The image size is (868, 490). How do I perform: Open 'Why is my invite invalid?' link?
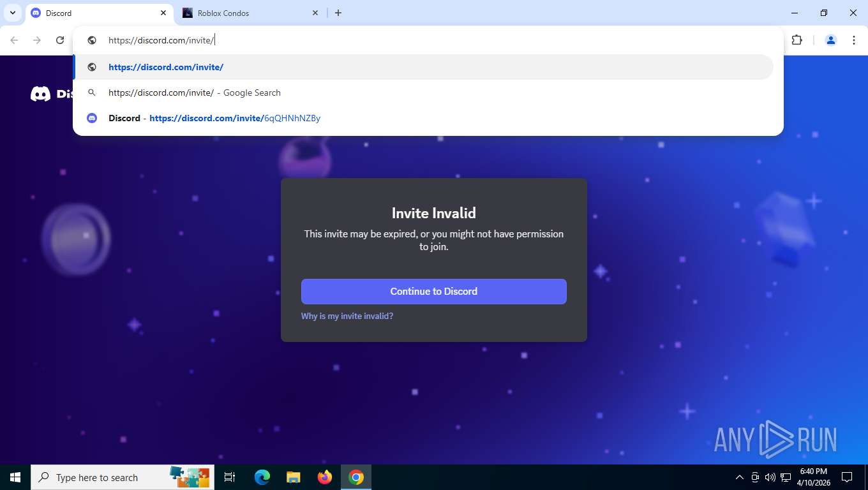pos(347,316)
